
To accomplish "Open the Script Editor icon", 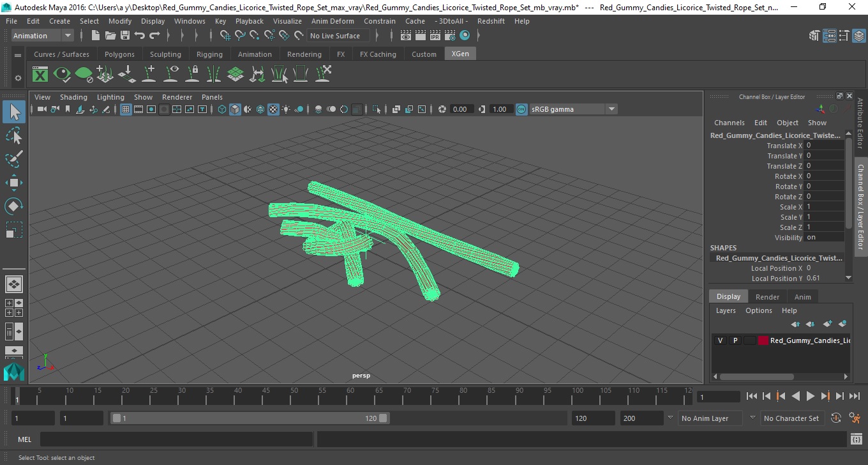I will pos(857,439).
